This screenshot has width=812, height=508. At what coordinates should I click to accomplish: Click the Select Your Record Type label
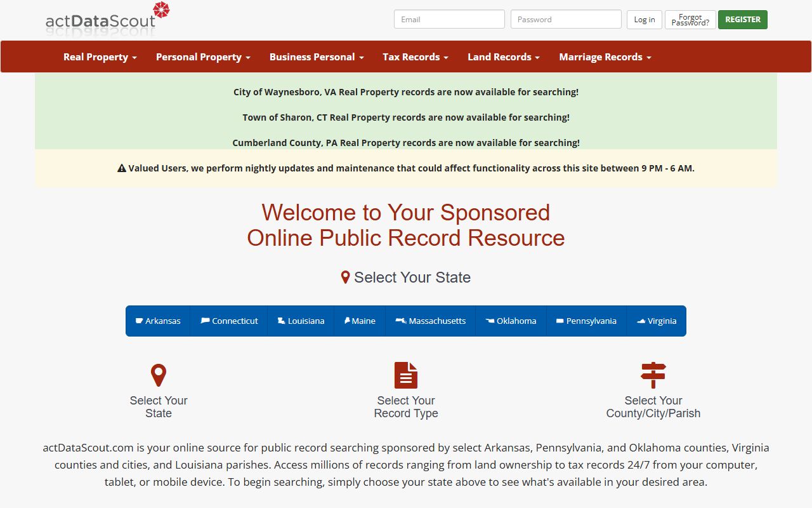click(x=406, y=407)
